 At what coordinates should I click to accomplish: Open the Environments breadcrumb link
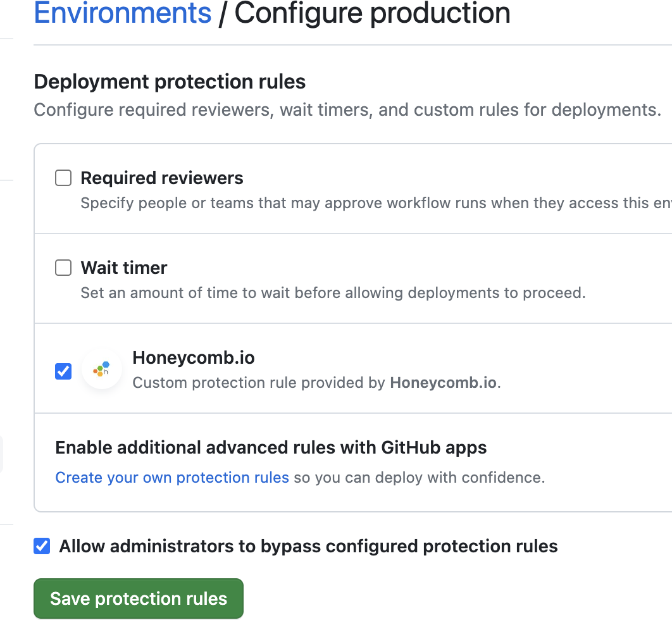point(122,13)
